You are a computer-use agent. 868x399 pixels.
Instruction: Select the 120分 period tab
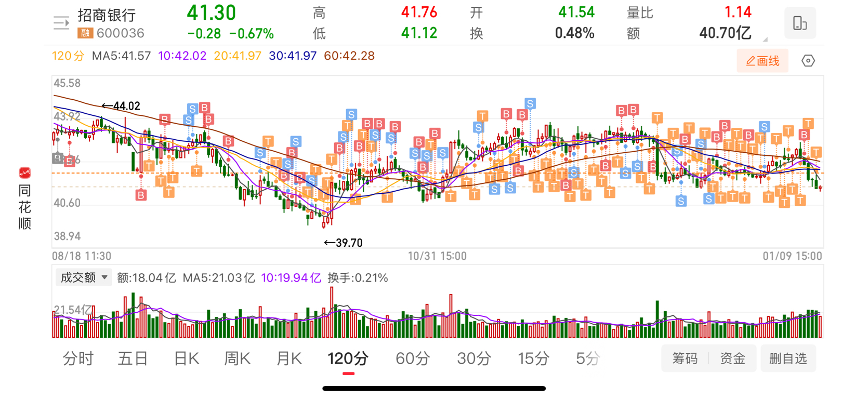pyautogui.click(x=348, y=358)
